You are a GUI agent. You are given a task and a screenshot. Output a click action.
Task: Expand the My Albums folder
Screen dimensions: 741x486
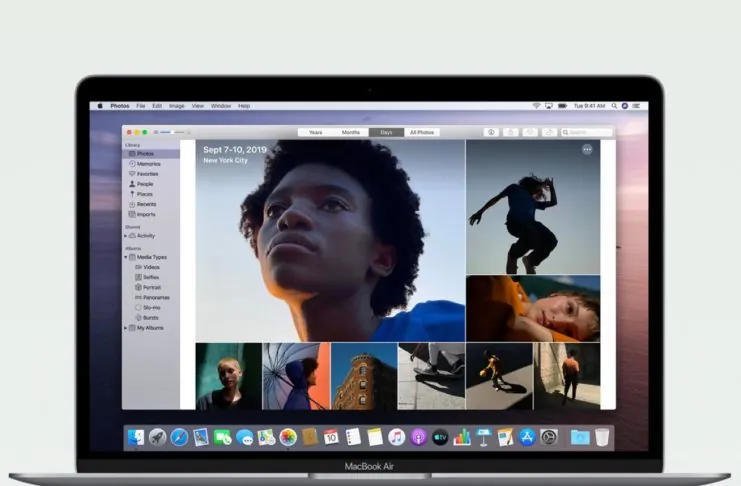pos(126,328)
